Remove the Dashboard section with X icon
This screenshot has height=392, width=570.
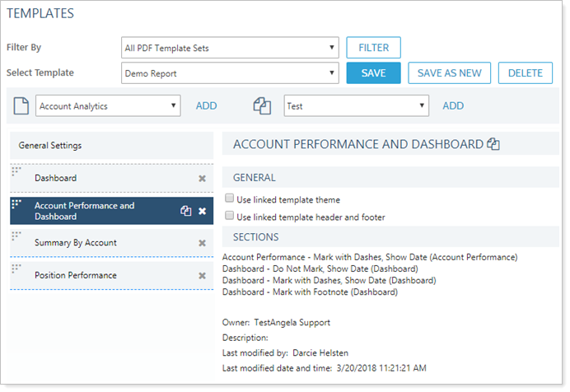[202, 178]
